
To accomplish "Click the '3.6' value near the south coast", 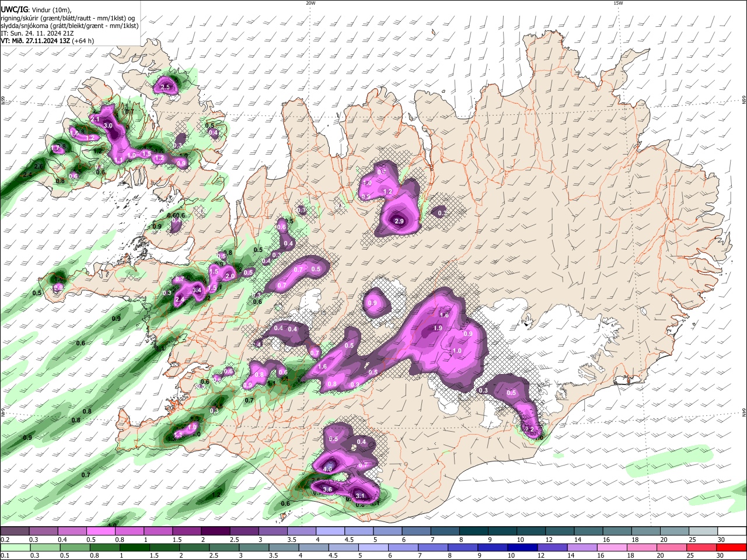I will coord(327,489).
